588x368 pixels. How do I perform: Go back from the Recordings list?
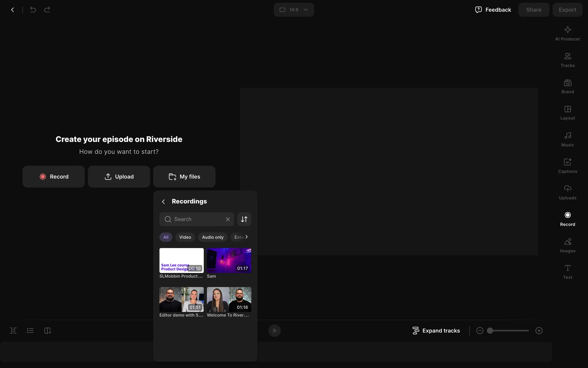point(164,201)
